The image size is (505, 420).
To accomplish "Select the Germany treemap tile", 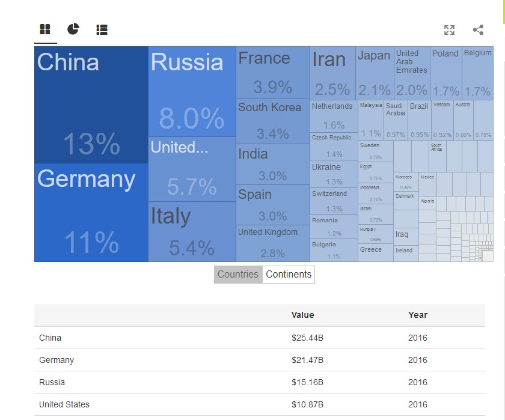I will 91,212.
